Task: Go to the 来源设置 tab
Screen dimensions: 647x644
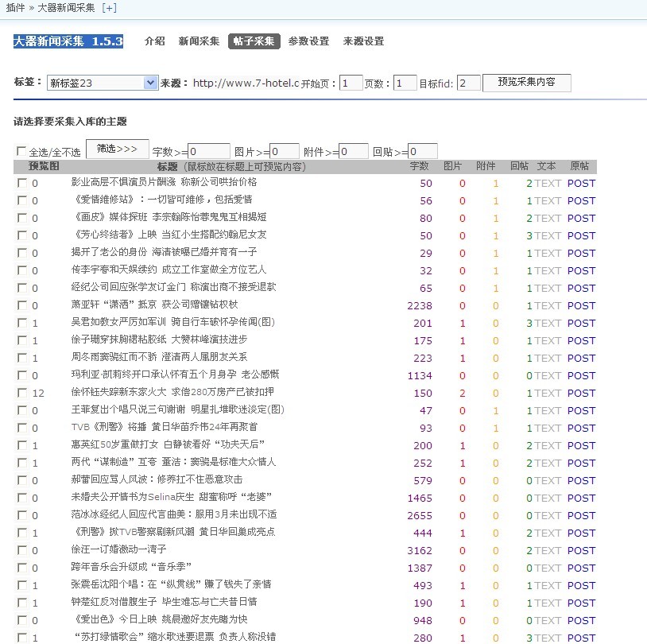Action: 363,41
